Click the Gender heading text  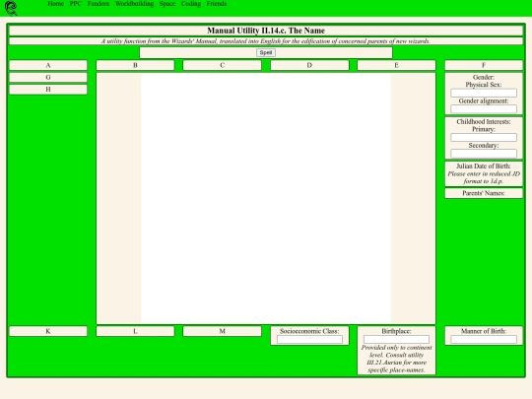484,78
